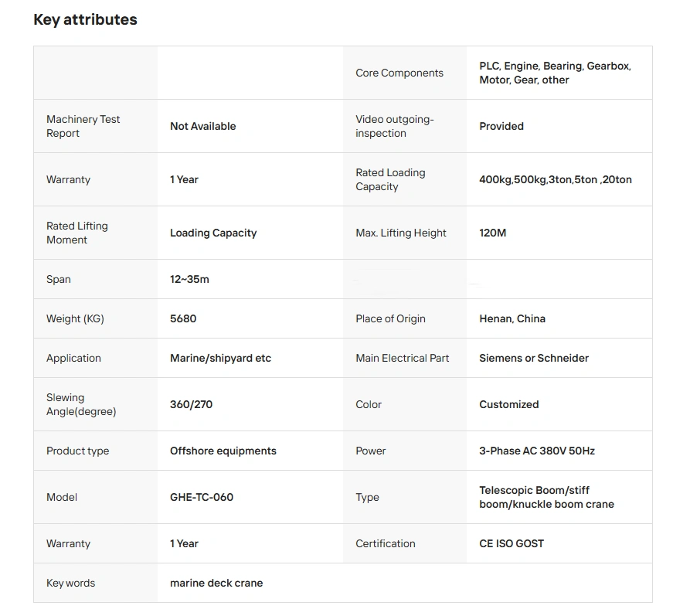Select the 3-Phase AC 380V 50Hz value

point(537,451)
